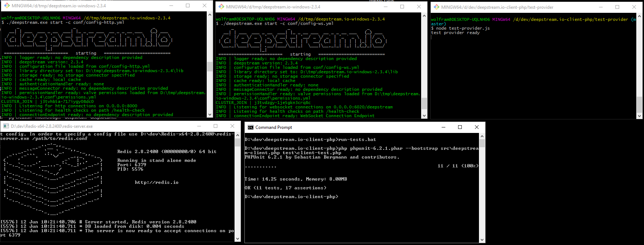Click scrollbar up arrow in Command Prompt
644x245 pixels.
pyautogui.click(x=482, y=136)
